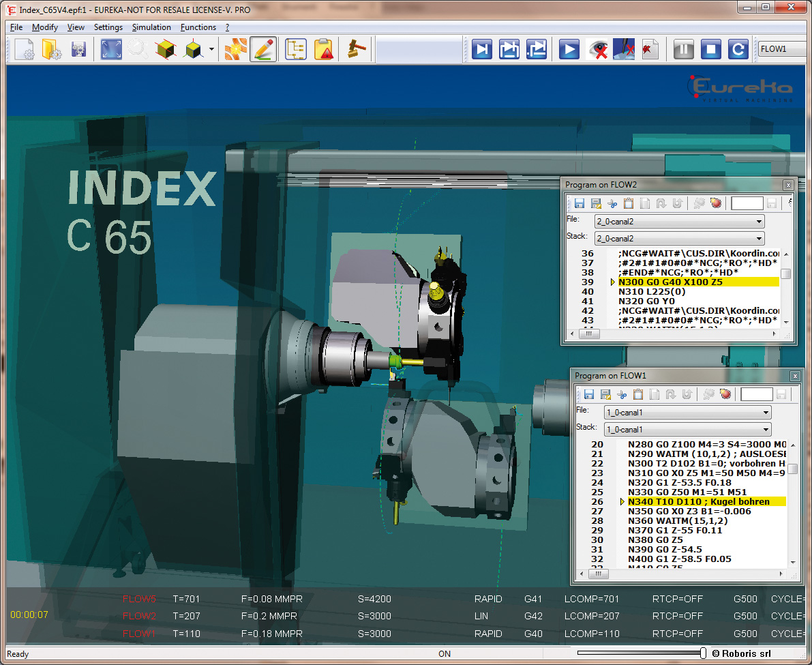
Task: Click the gavel icon in toolbar
Action: tap(357, 50)
